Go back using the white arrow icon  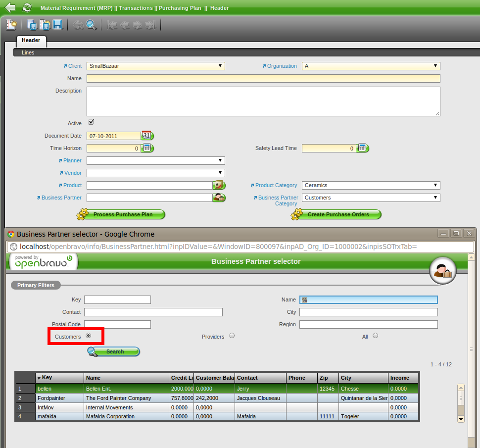tap(10, 7)
